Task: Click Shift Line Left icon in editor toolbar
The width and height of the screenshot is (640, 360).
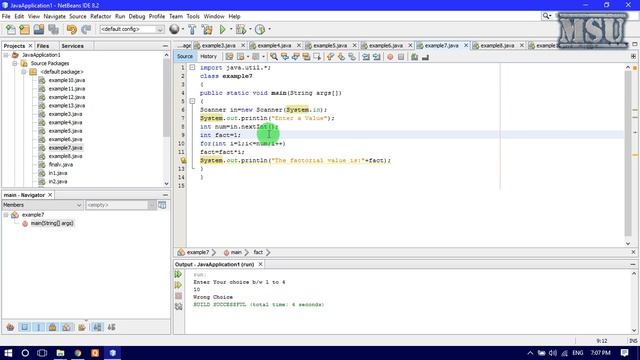Action: tap(366, 57)
